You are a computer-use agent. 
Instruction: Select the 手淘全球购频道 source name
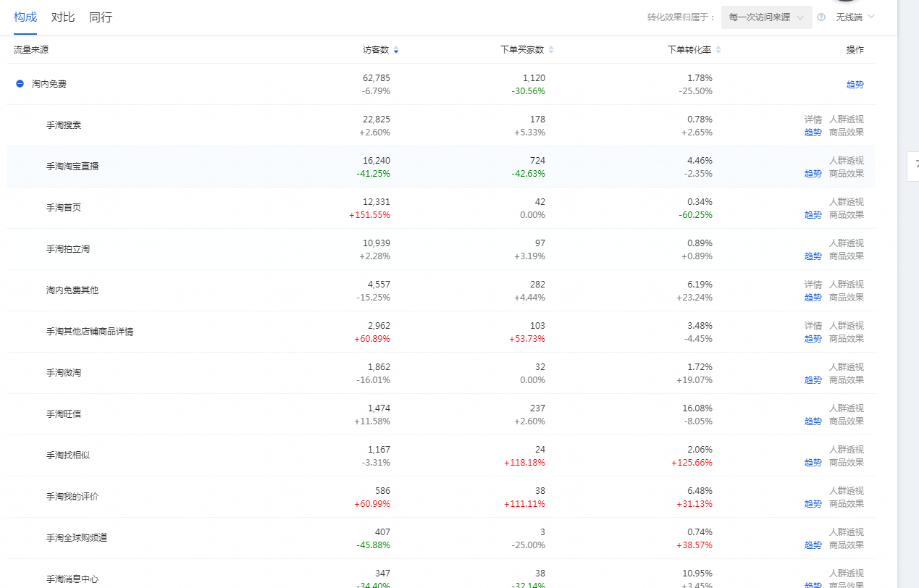[x=77, y=538]
